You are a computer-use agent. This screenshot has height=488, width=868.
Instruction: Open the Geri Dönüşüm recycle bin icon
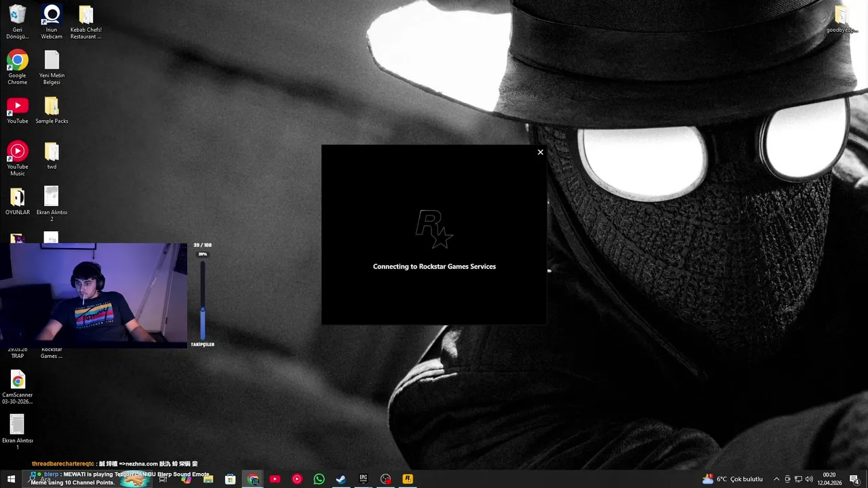pos(18,22)
